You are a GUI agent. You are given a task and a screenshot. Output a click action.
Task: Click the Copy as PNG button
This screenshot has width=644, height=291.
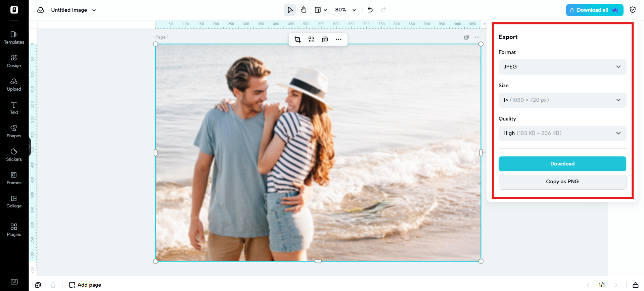[562, 182]
